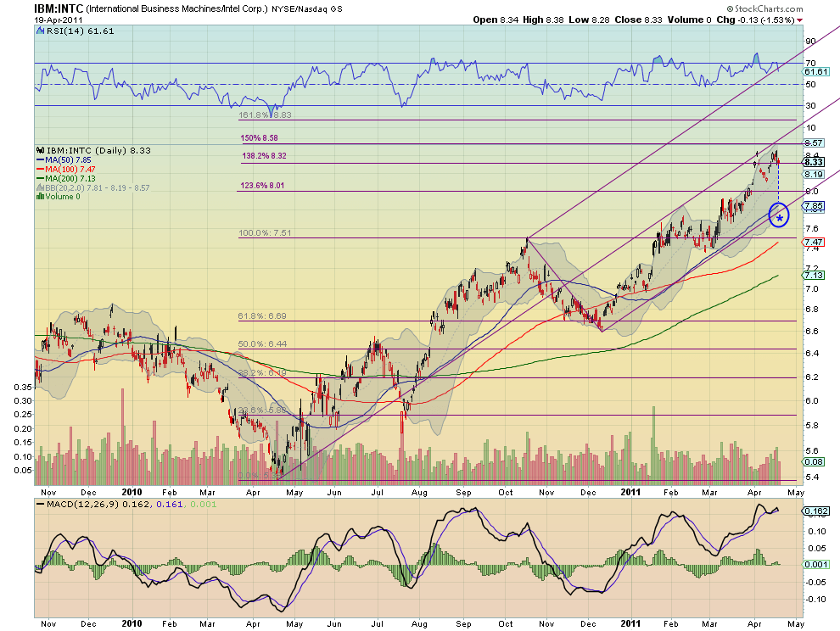Click the 61.8%: 6.69 Fibonacci label
The height and width of the screenshot is (631, 840).
(262, 316)
